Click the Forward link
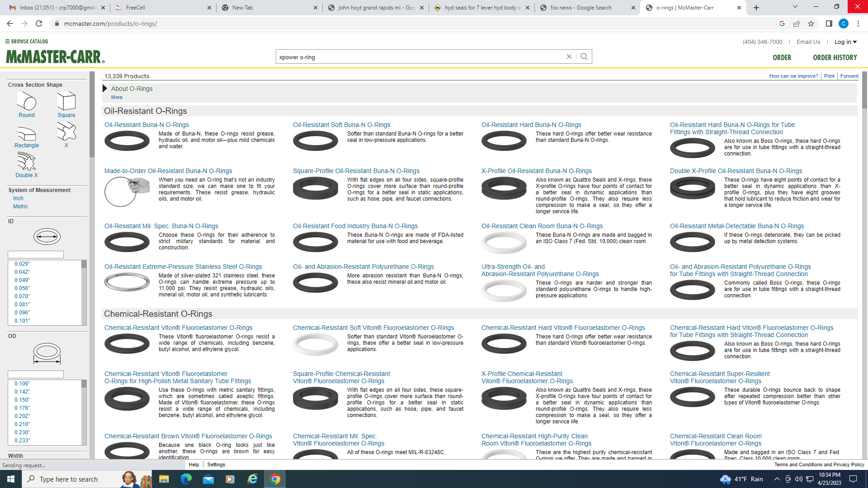 click(849, 76)
